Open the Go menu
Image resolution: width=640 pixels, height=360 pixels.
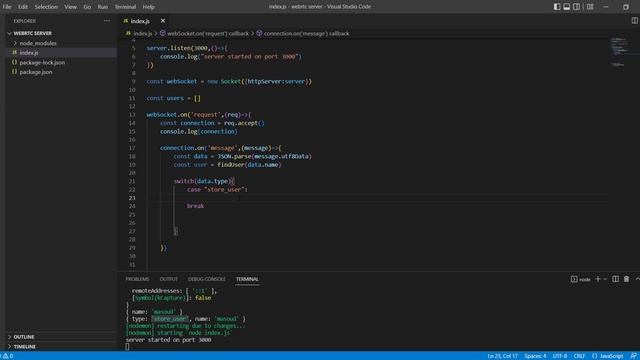(x=87, y=7)
